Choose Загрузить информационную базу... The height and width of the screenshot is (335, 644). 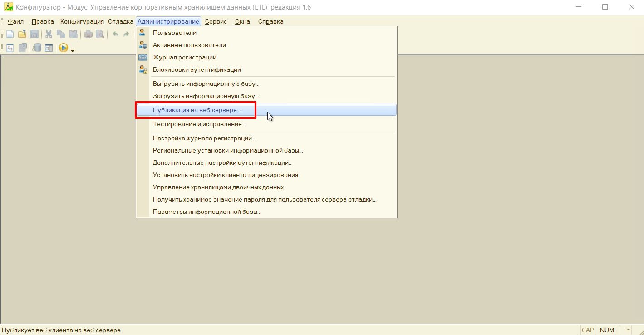point(266,96)
